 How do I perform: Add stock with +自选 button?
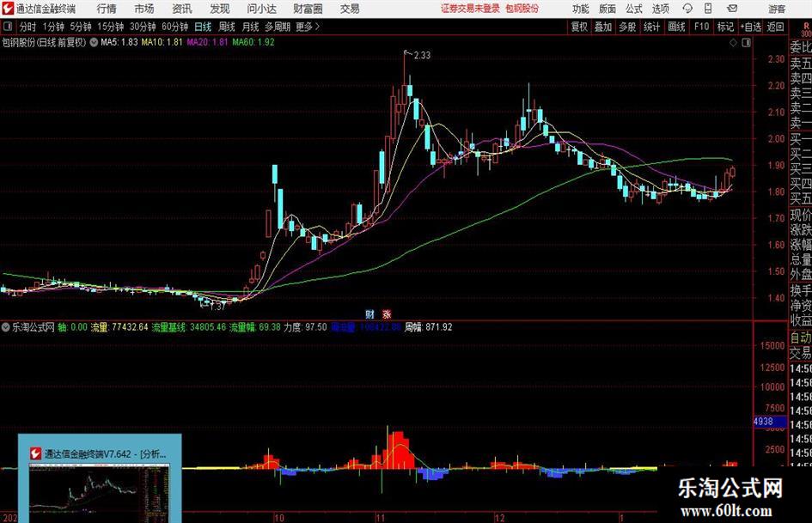750,27
